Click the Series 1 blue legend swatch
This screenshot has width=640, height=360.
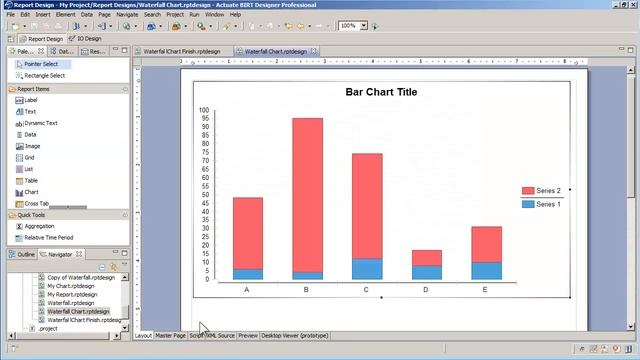point(528,204)
